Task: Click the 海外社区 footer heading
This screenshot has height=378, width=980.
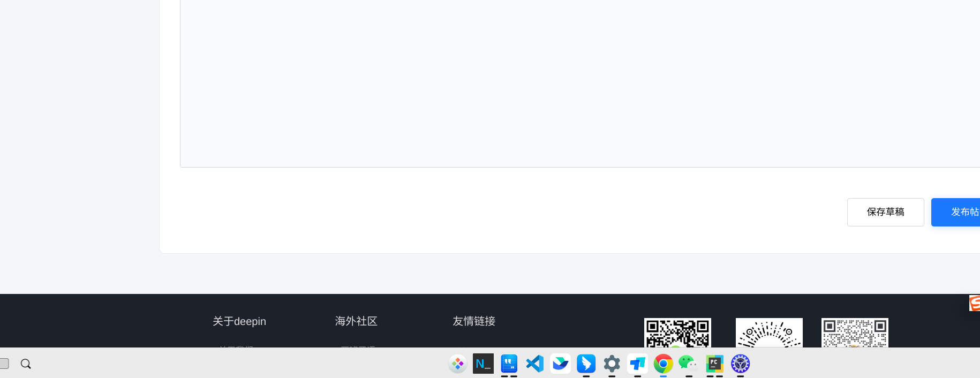Action: click(x=356, y=321)
